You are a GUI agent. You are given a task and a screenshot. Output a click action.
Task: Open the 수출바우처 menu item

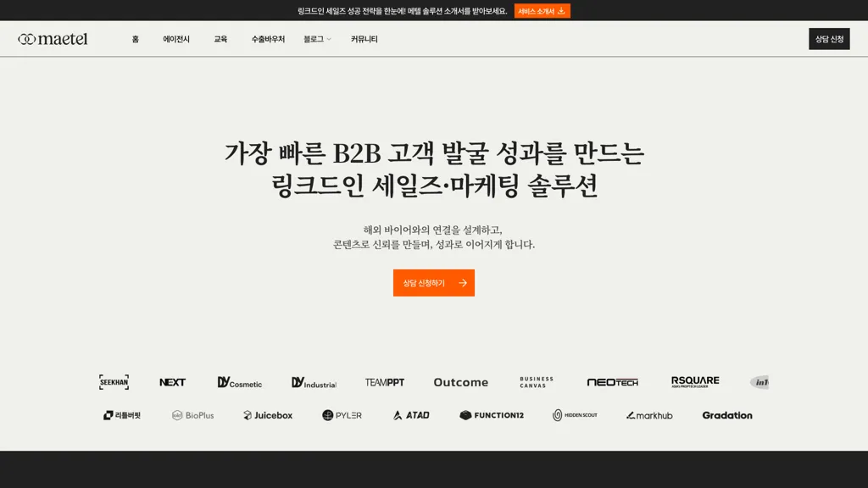click(268, 39)
